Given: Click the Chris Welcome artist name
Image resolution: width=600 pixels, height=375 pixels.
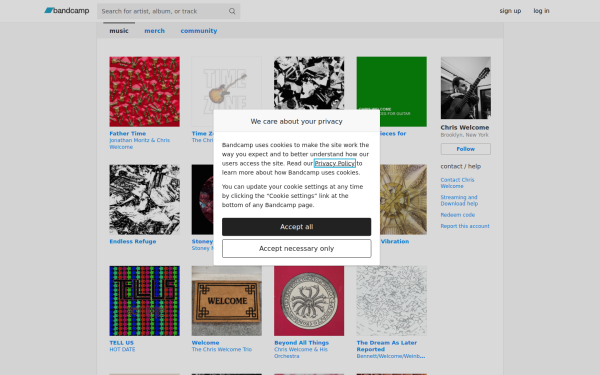Looking at the screenshot, I should pos(465,127).
